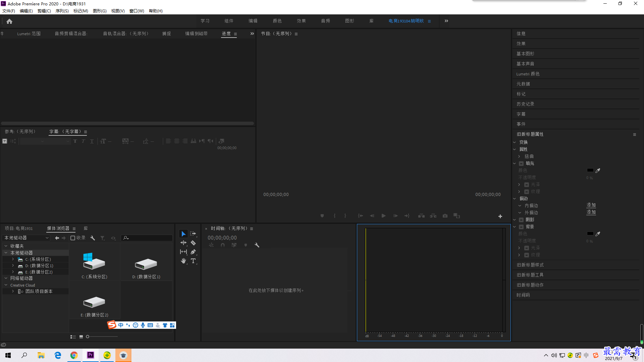The width and height of the screenshot is (644, 362).
Task: Switch to the Lumetri 范围 panel tab
Action: (29, 34)
